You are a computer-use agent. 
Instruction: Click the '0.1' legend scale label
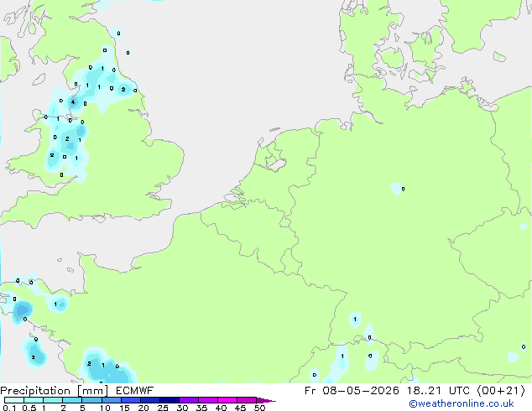click(10, 408)
